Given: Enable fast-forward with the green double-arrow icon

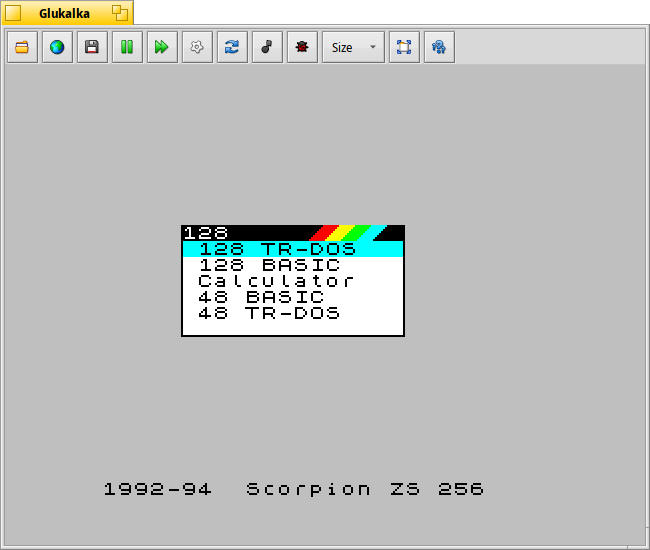Looking at the screenshot, I should coord(162,47).
